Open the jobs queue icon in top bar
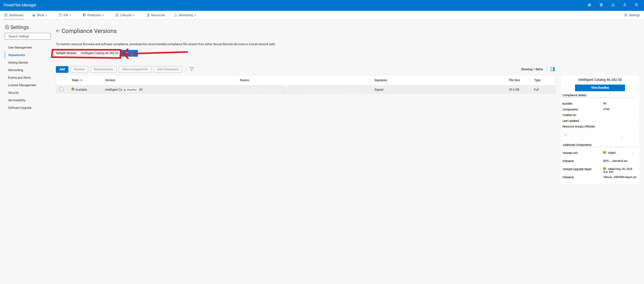 coord(589,5)
